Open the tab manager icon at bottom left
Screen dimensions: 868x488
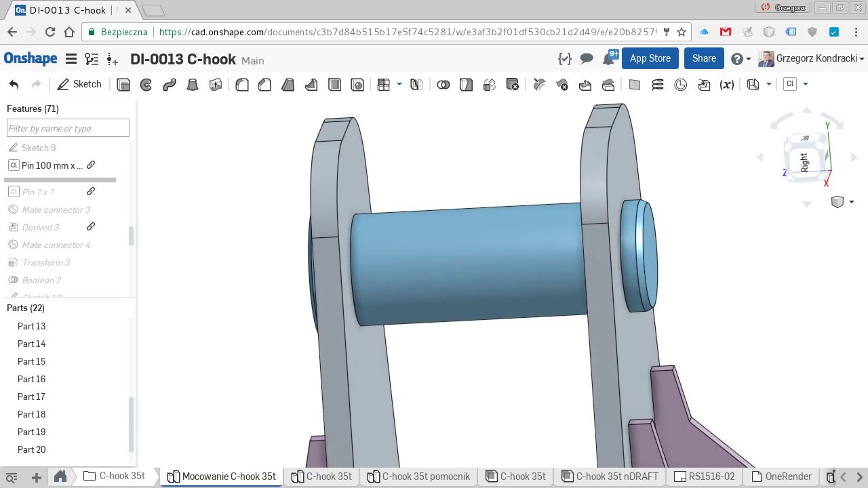(12, 476)
